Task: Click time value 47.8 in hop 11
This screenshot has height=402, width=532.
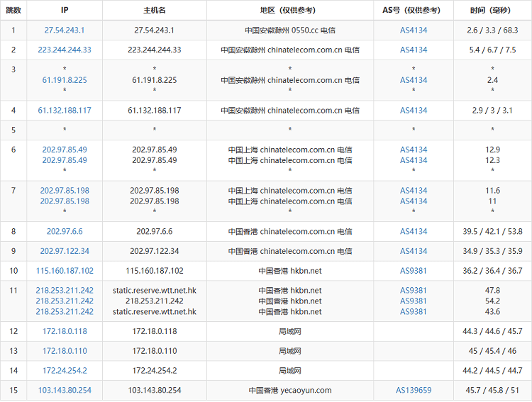Action: point(492,291)
